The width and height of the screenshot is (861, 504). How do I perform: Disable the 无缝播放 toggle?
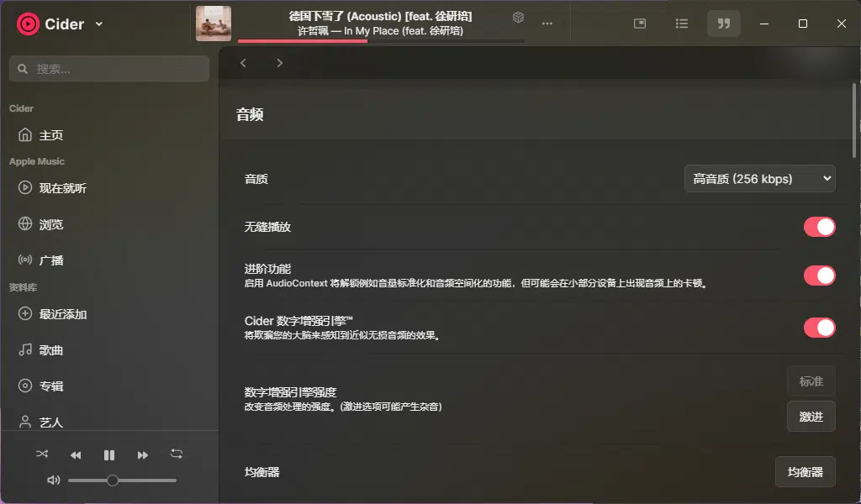click(x=819, y=227)
